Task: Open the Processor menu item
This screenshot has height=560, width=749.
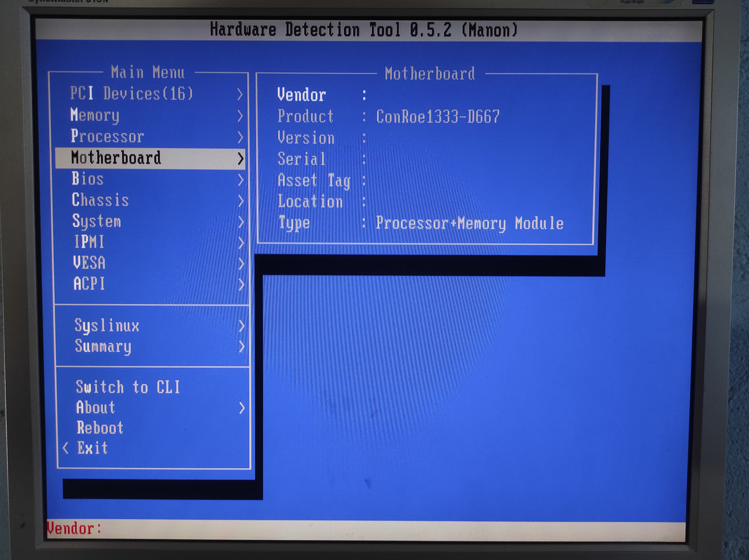Action: click(x=107, y=136)
